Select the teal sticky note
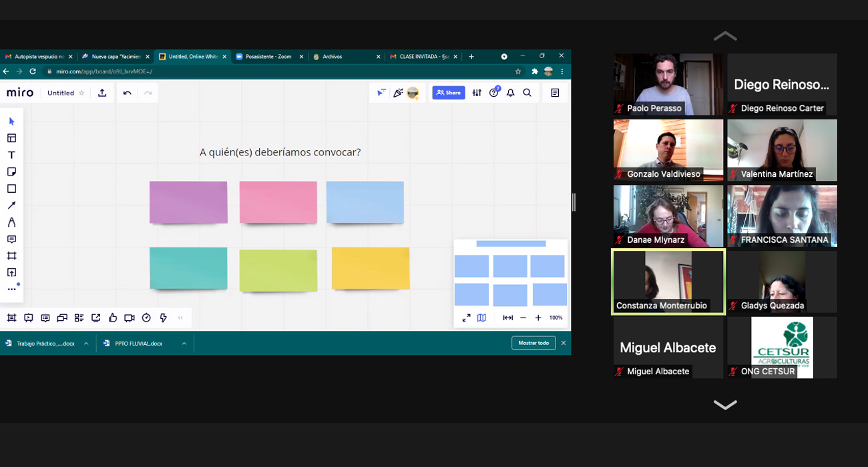The width and height of the screenshot is (868, 467). [188, 268]
